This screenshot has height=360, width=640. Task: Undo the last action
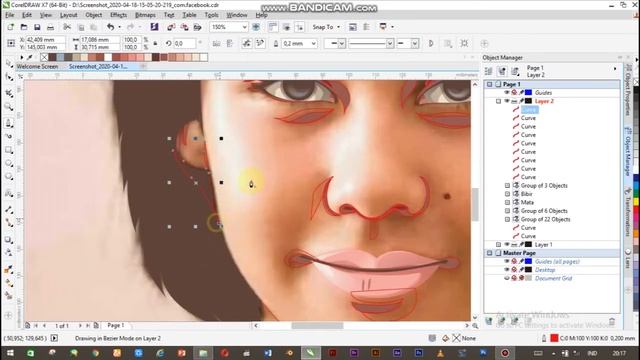(111, 27)
